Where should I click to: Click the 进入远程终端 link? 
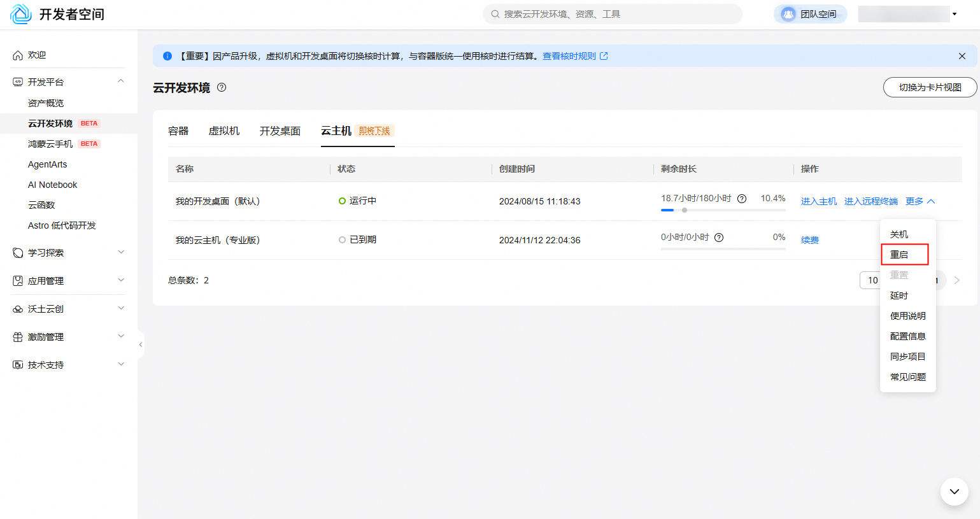click(871, 201)
